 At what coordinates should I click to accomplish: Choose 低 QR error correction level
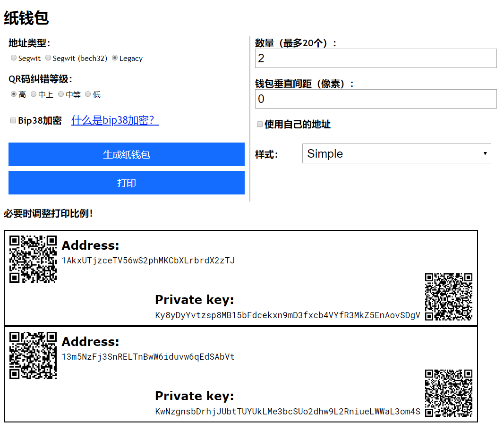(88, 94)
